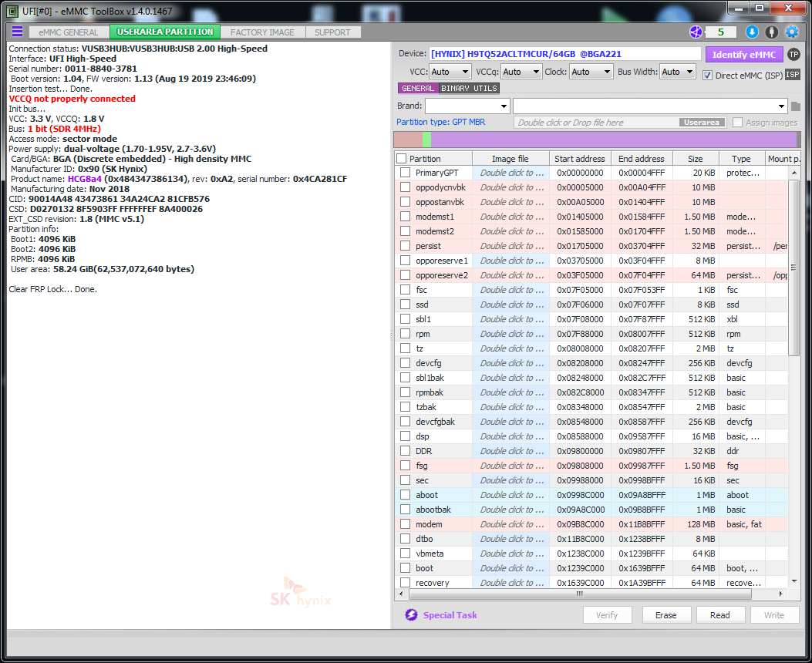This screenshot has width=812, height=663.
Task: Click the ISP pinout icon
Action: coord(793,75)
